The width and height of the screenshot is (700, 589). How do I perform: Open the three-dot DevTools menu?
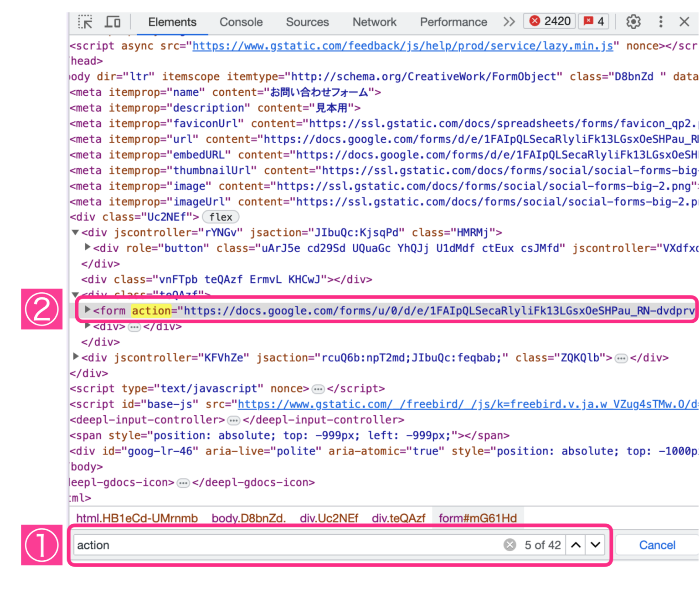click(660, 21)
